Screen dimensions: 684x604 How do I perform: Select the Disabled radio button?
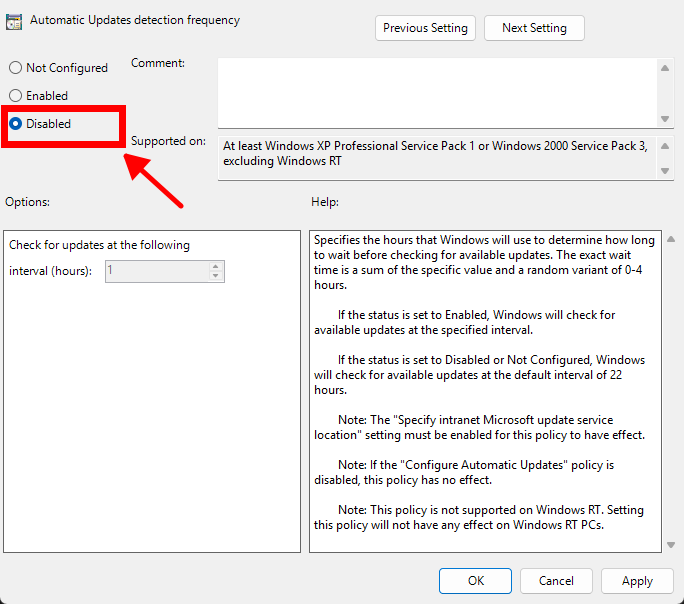[x=15, y=124]
